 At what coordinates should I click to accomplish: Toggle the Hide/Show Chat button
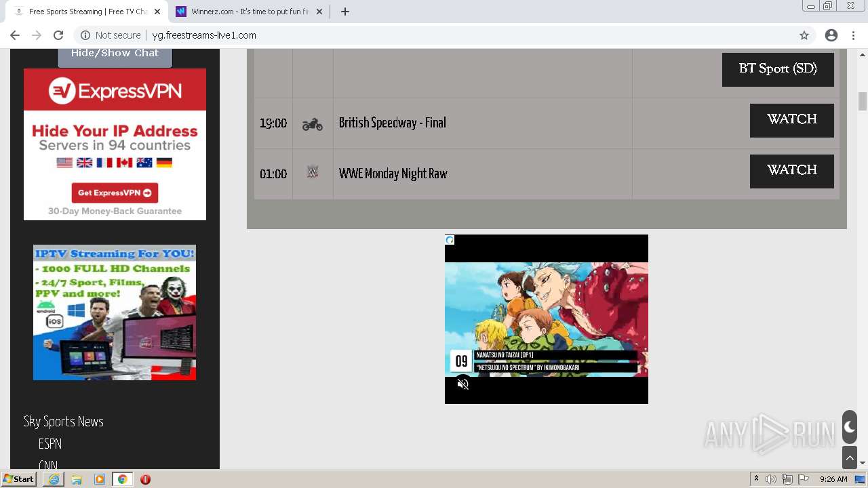pyautogui.click(x=115, y=55)
